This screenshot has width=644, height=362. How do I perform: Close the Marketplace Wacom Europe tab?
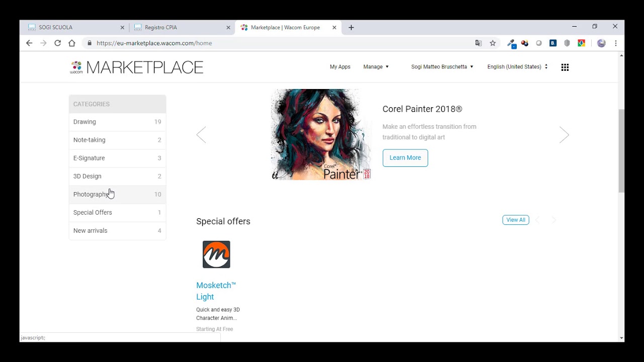(335, 28)
